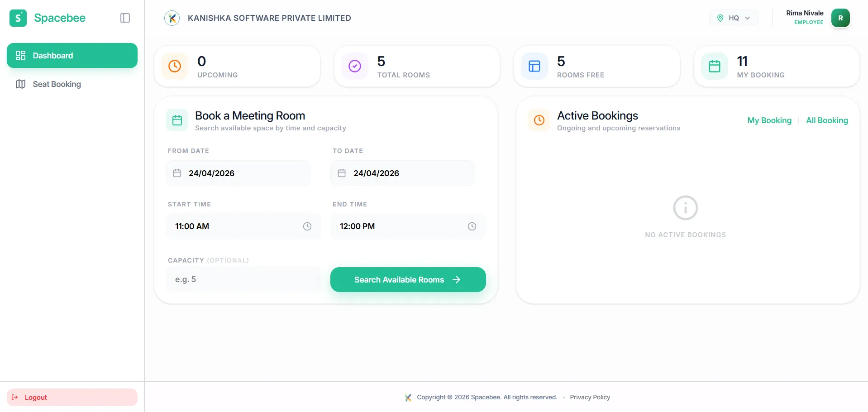The image size is (868, 412).
Task: Switch to My Booking tab
Action: click(769, 120)
